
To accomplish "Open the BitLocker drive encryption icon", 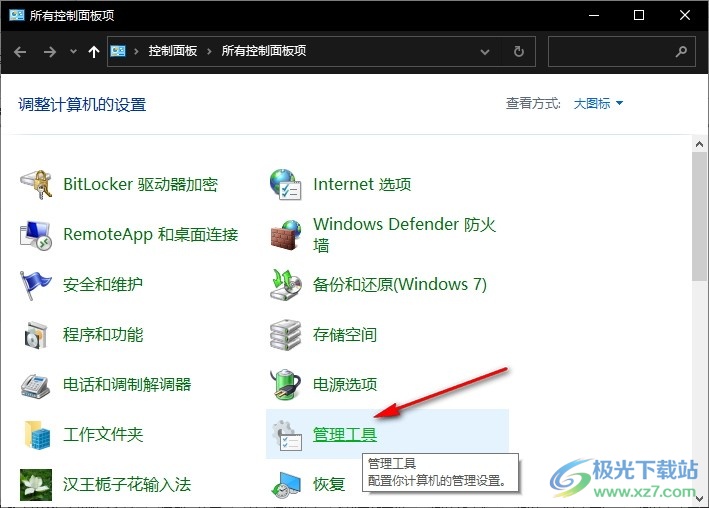I will pos(36,185).
